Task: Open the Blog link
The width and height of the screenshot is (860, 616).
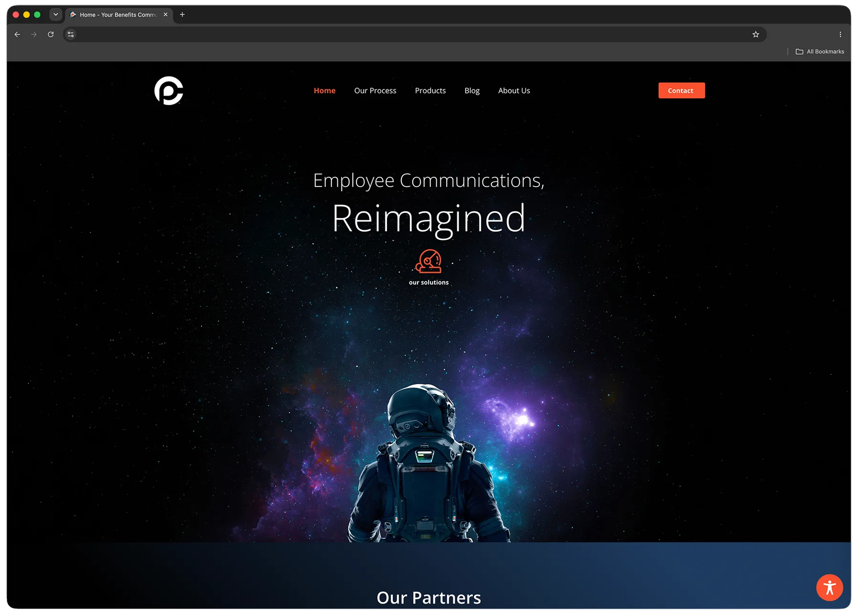Action: [472, 91]
